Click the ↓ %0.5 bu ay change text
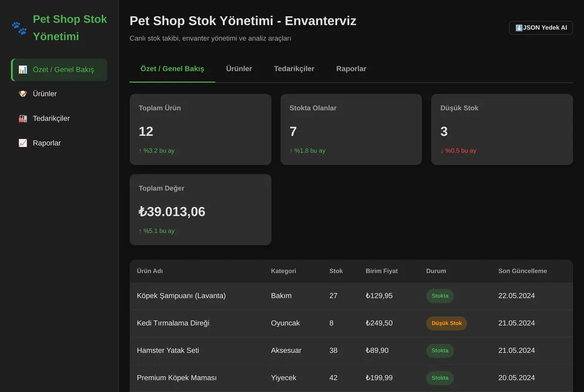584x392 pixels. pos(458,151)
